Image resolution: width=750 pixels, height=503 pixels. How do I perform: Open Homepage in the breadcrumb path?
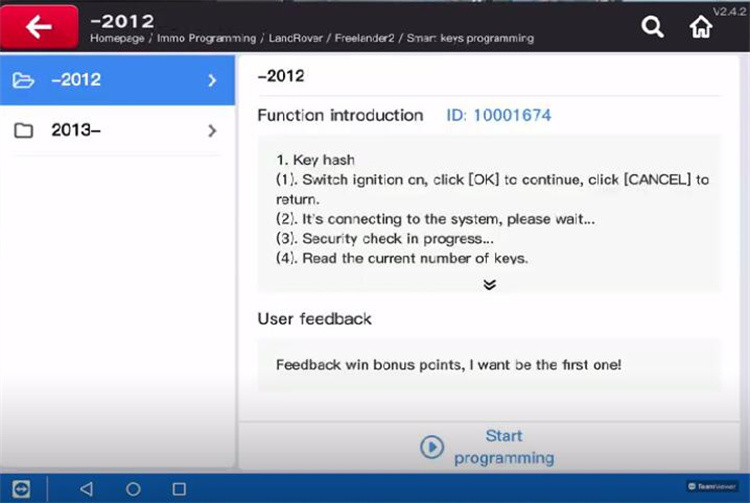click(119, 39)
